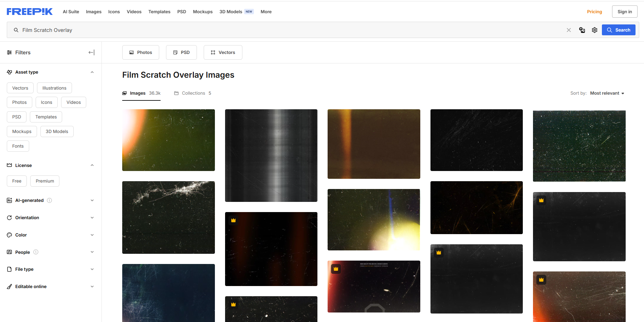
Task: Toggle the Mockups asset type filter
Action: 22,132
